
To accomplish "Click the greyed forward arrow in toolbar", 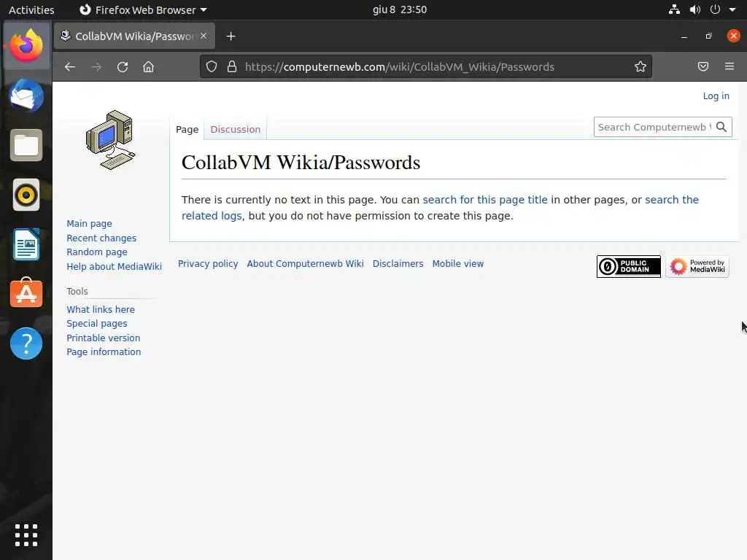I will pyautogui.click(x=96, y=67).
